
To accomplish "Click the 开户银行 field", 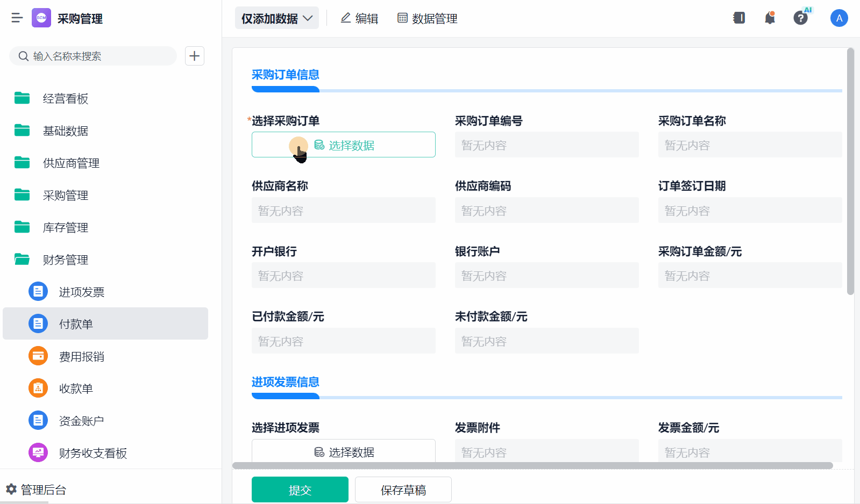I will (x=344, y=275).
